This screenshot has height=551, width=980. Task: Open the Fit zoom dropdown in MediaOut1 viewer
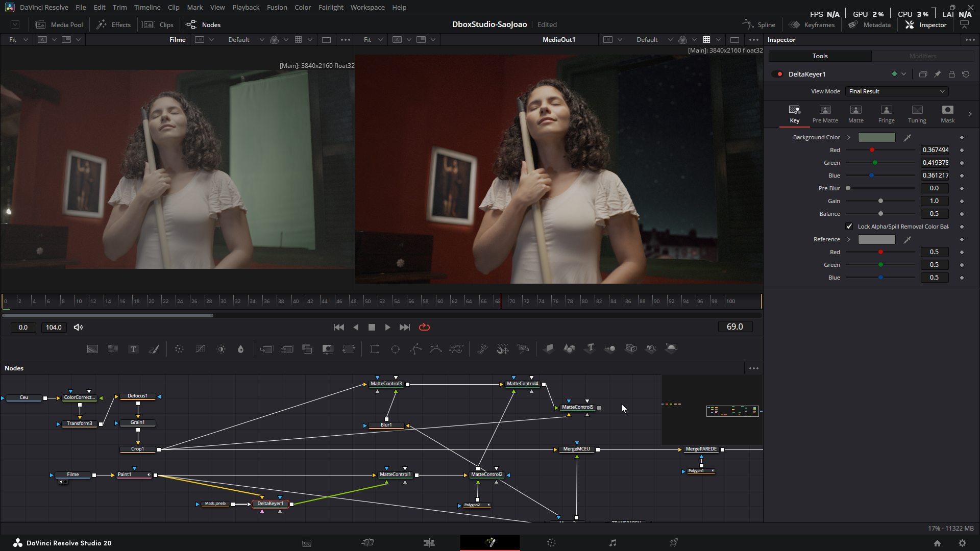pyautogui.click(x=373, y=40)
